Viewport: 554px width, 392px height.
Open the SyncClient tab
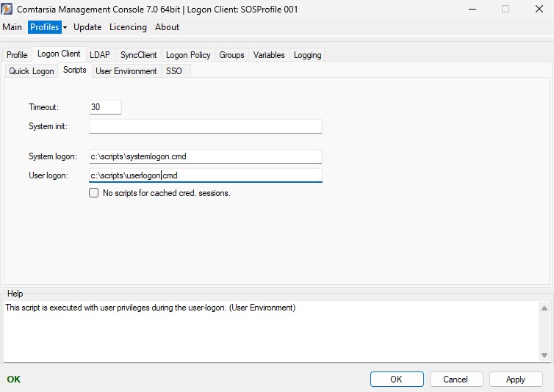coord(138,55)
